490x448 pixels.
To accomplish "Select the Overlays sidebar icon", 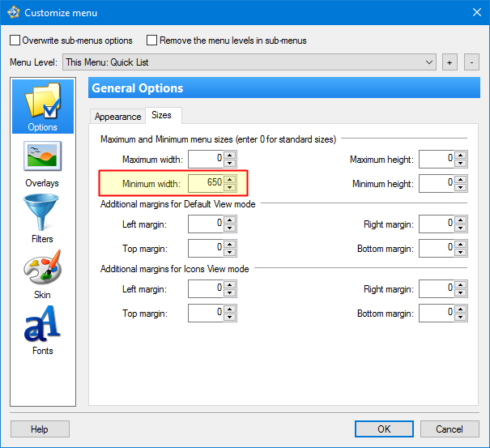I will [x=42, y=160].
